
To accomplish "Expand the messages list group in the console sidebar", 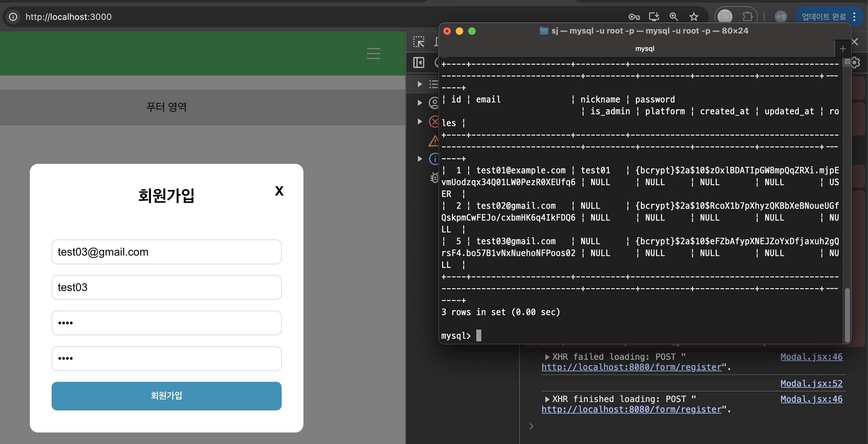I will pyautogui.click(x=420, y=84).
